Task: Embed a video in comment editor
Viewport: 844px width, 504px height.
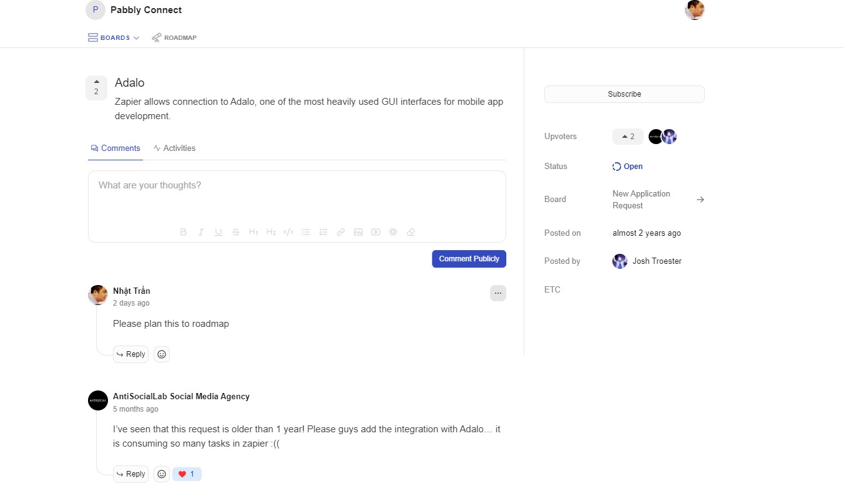Action: point(376,232)
